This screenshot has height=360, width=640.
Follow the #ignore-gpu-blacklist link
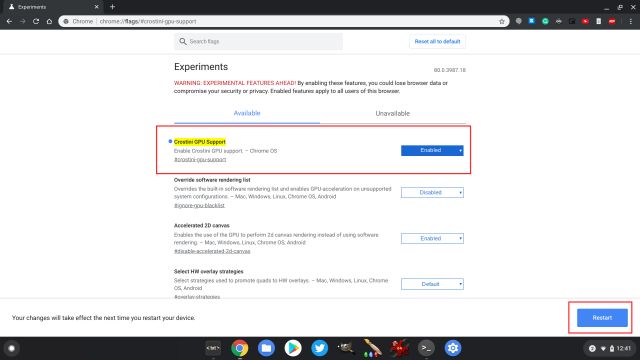point(199,205)
